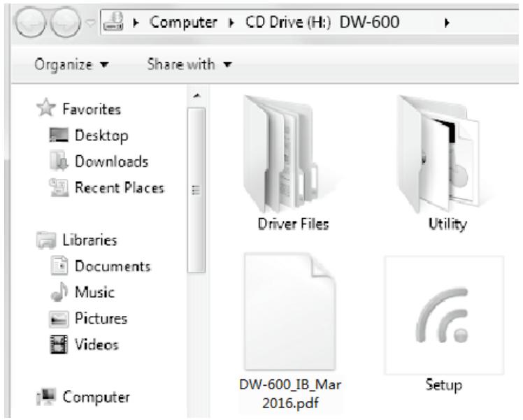
Task: Expand arrow before CD Drive breadcrumb
Action: coord(231,23)
